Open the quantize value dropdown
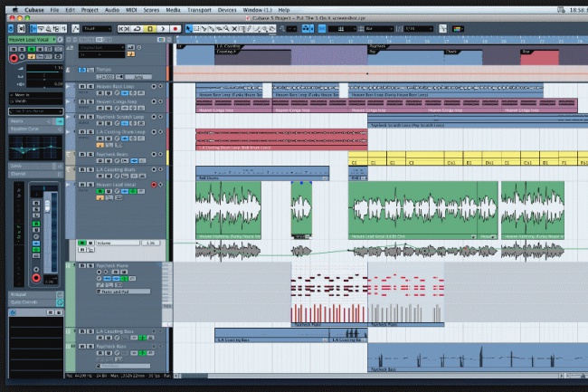Screen dimensions: 588x392 pyautogui.click(x=419, y=29)
